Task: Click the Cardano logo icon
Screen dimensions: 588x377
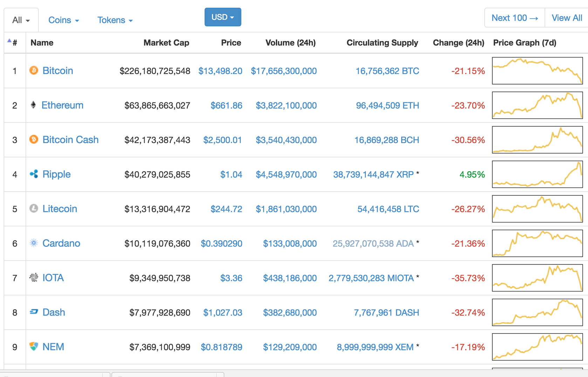Action: (34, 243)
